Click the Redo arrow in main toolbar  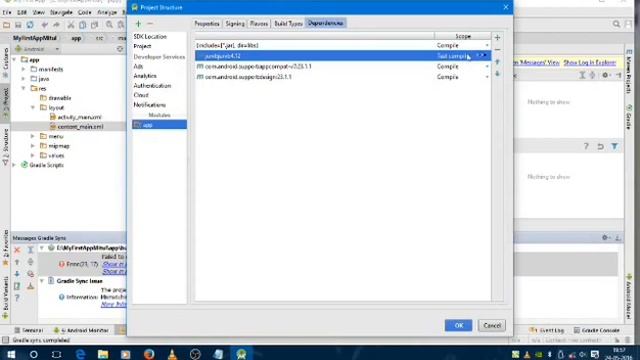[56, 25]
